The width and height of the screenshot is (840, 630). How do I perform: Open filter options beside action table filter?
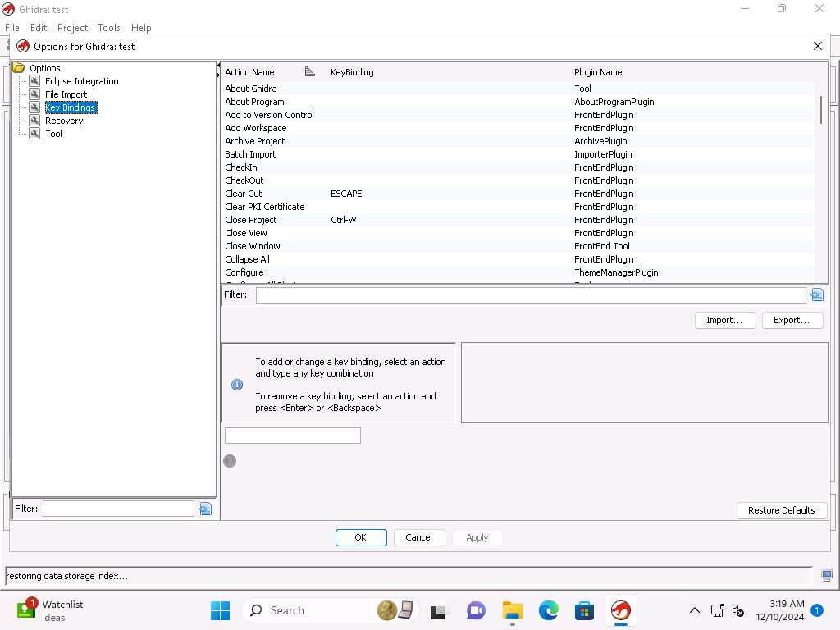tap(817, 294)
